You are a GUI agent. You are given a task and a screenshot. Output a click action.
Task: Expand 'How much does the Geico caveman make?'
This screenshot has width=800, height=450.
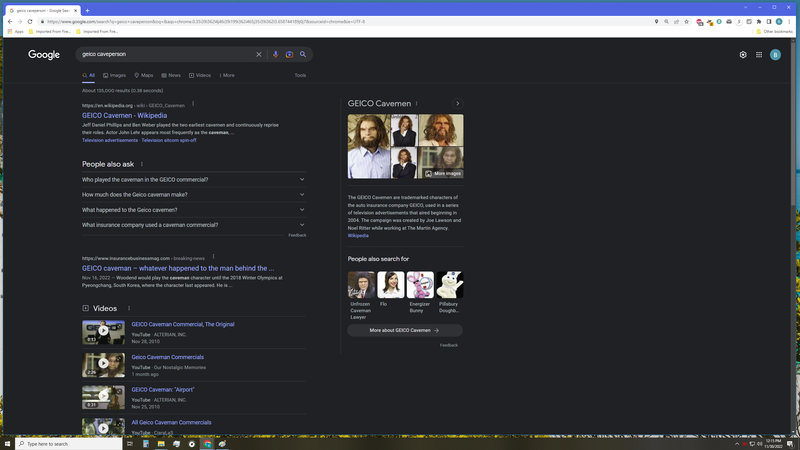pyautogui.click(x=193, y=194)
